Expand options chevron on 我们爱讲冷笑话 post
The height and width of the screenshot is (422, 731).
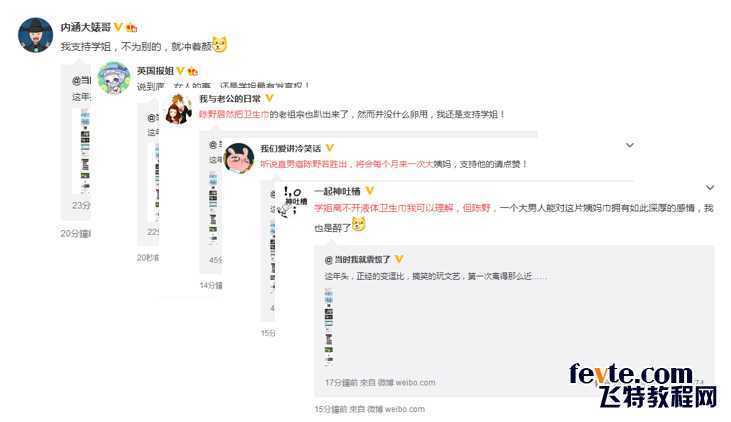coord(630,145)
